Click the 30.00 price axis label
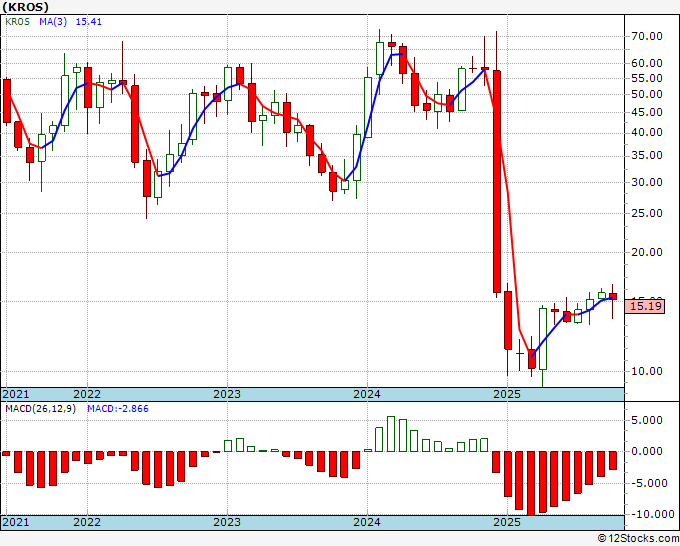680x546 pixels. tap(647, 182)
